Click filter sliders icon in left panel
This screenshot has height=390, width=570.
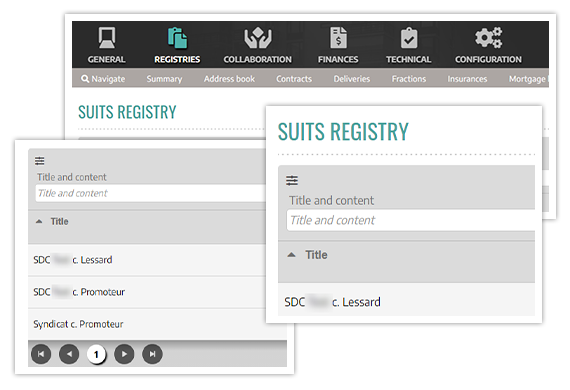(40, 161)
